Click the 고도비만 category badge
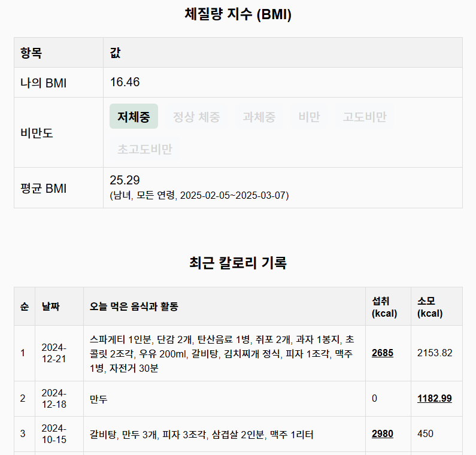Viewport: 476px width, 455px height. (364, 117)
